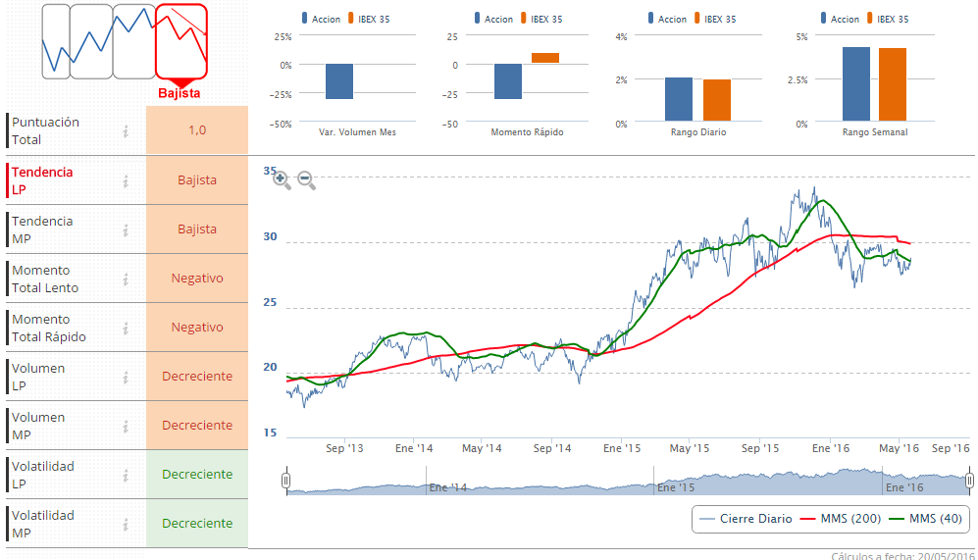Show info for Momento Total Rápido
Viewport: 978px width, 560px height.
pyautogui.click(x=126, y=328)
